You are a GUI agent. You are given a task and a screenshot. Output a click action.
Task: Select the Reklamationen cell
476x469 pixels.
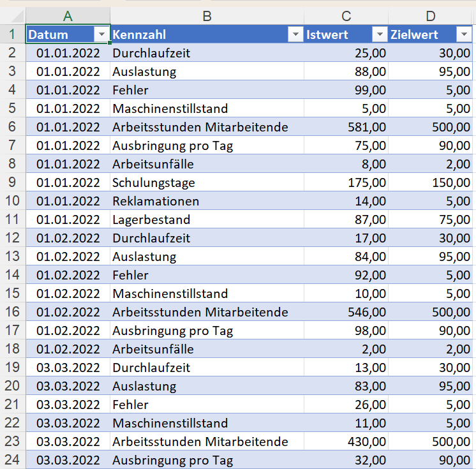[207, 201]
